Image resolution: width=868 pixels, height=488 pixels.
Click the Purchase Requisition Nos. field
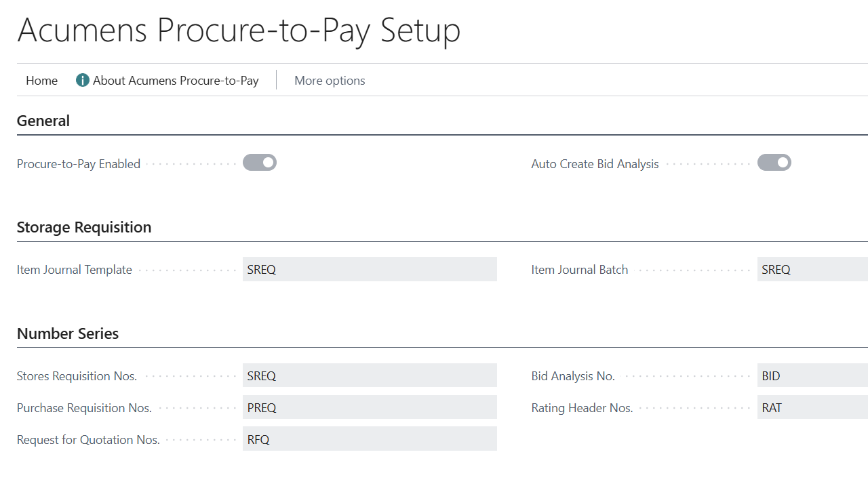[370, 407]
